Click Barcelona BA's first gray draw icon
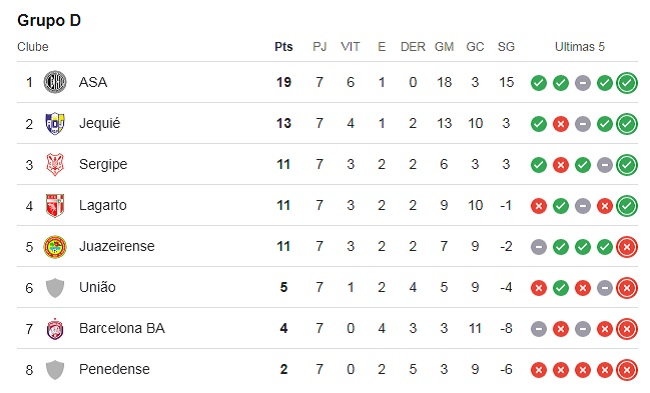 pyautogui.click(x=538, y=329)
